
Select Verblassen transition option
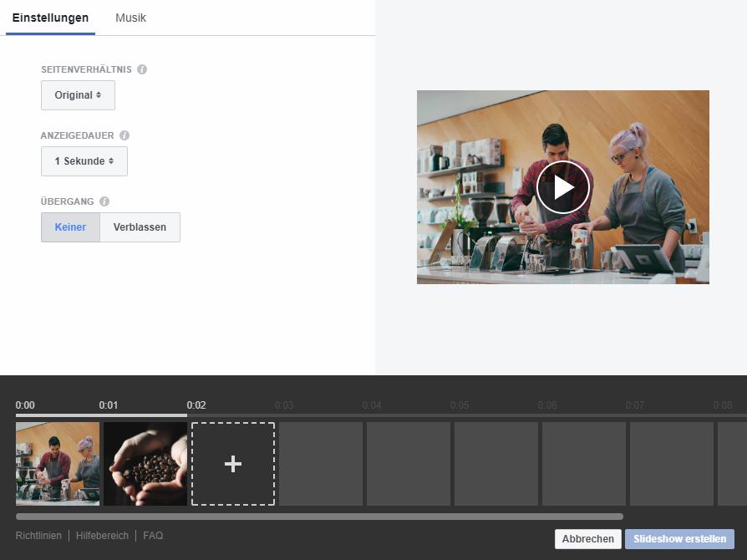click(140, 227)
